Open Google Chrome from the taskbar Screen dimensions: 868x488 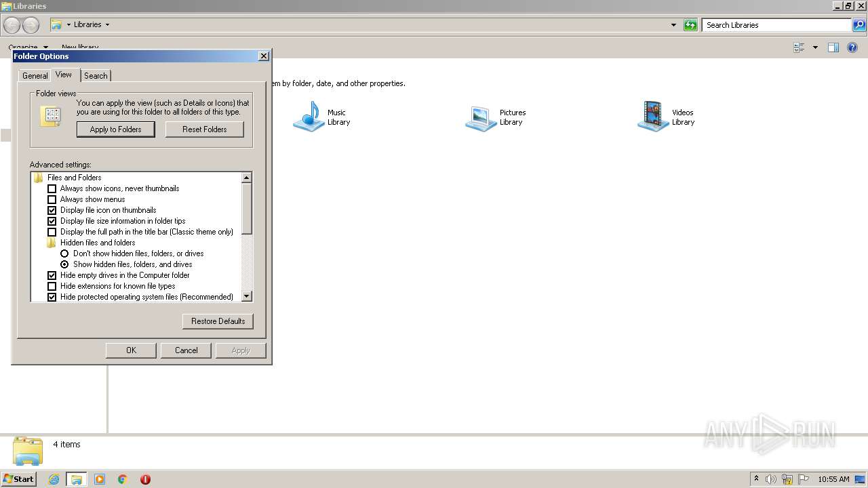123,479
